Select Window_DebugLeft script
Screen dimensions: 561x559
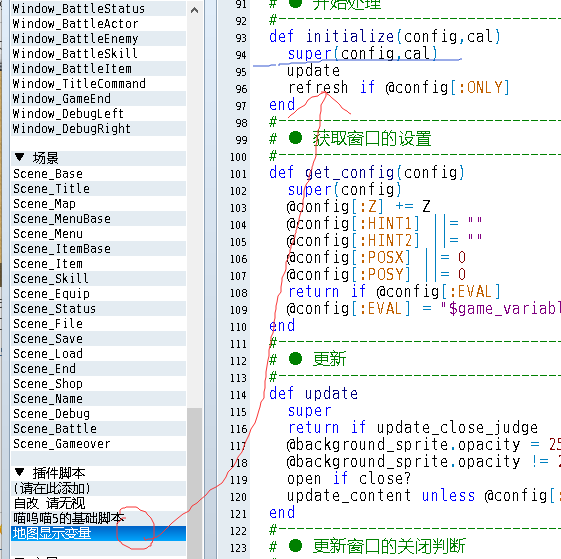[99, 114]
